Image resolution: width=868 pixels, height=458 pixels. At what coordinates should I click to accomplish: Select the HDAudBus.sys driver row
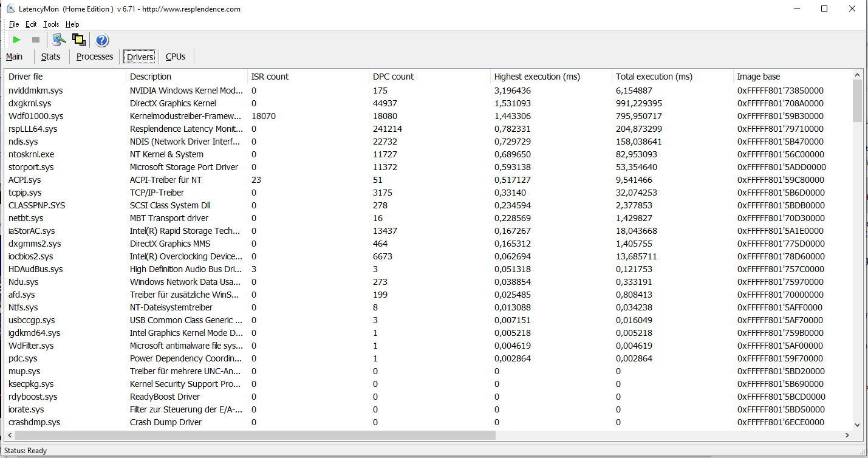(428, 269)
